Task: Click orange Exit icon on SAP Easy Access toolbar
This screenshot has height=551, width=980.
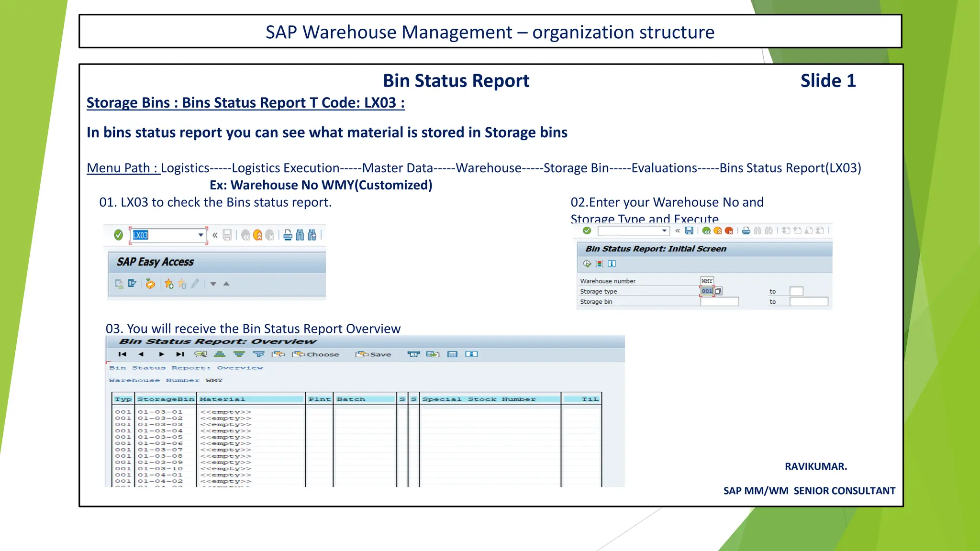Action: click(258, 235)
